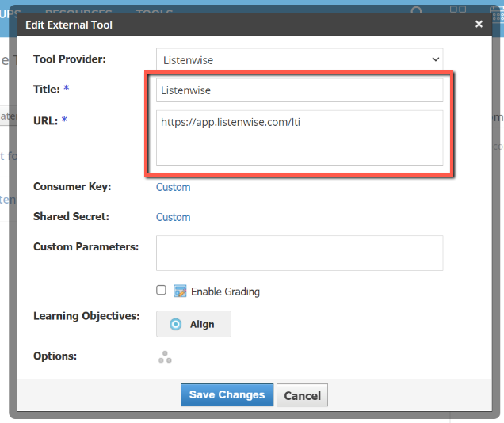This screenshot has height=423, width=504.
Task: Click the Learning Objectives label
Action: click(86, 316)
